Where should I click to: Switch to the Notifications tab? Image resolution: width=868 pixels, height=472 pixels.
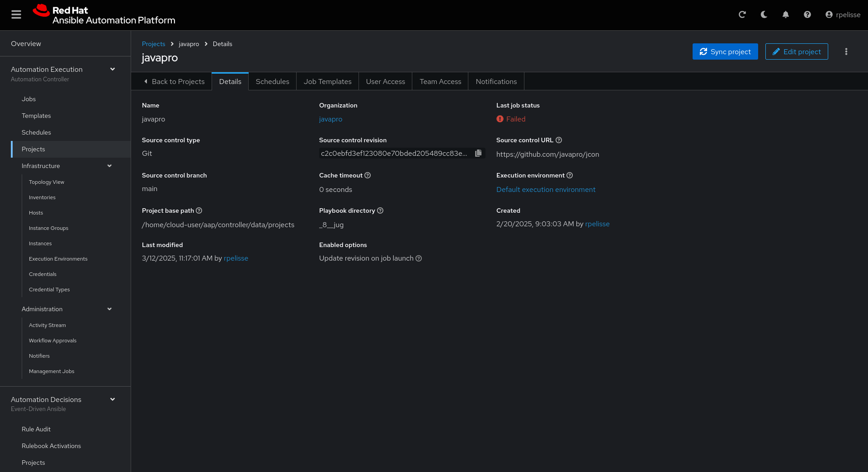[496, 81]
